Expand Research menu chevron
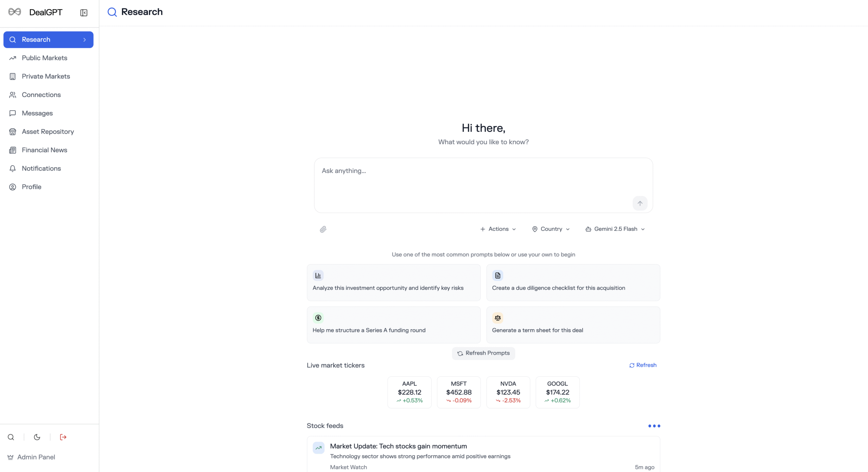Screen dimensions: 868x472 [84, 40]
